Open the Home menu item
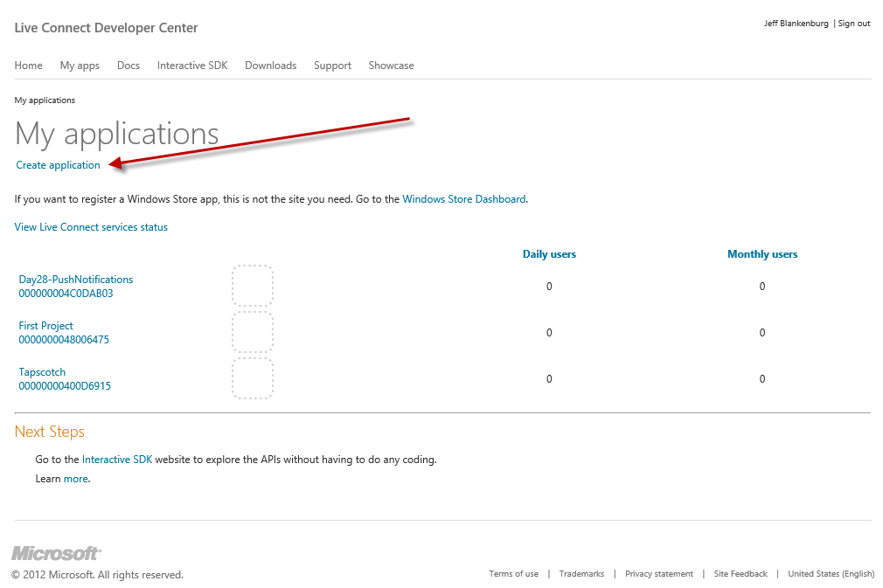Screen dimensions: 883x588 click(28, 66)
